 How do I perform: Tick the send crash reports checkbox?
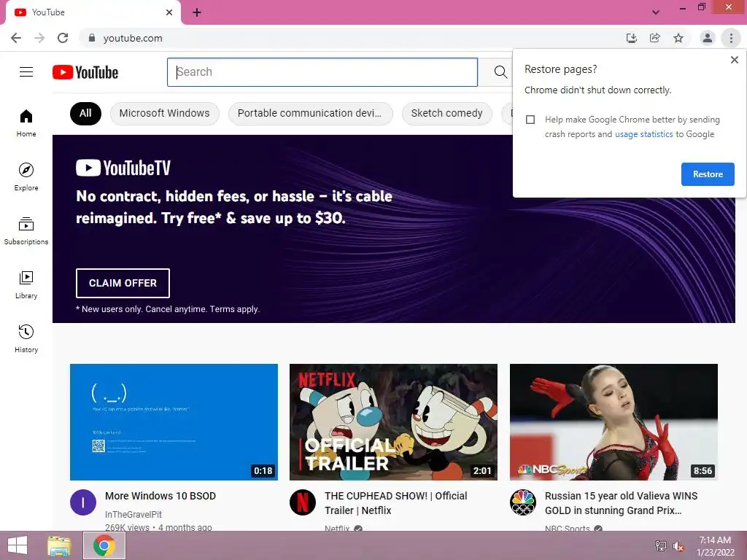tap(530, 120)
